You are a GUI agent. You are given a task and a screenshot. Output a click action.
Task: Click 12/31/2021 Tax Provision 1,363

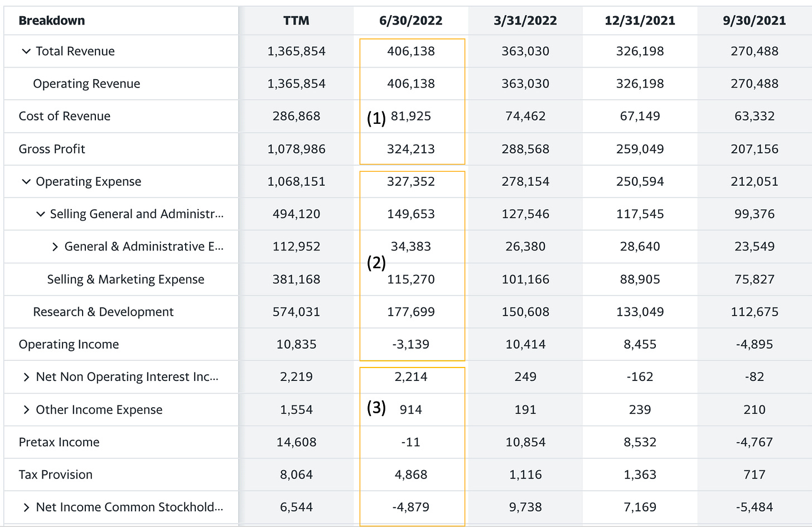(x=640, y=475)
